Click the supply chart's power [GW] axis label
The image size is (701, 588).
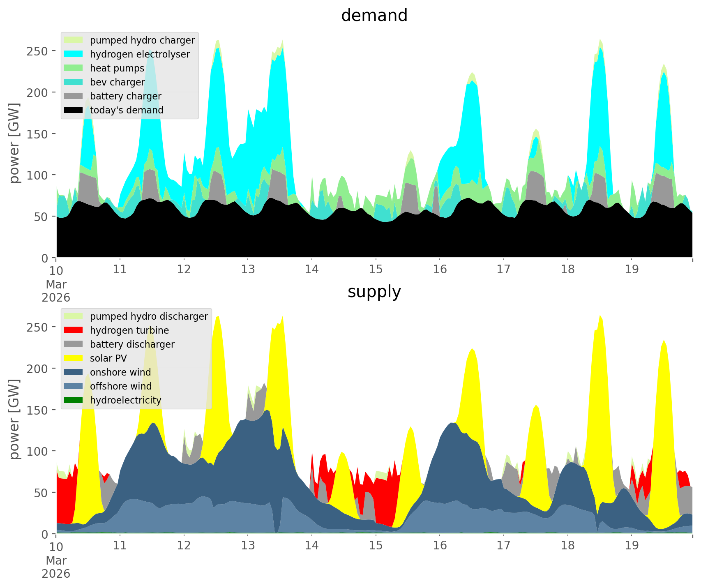(x=14, y=419)
